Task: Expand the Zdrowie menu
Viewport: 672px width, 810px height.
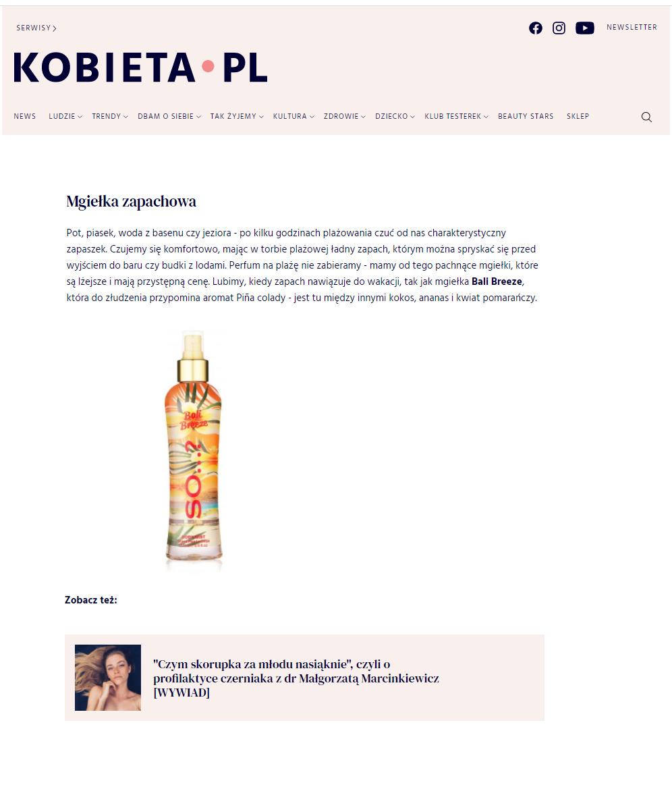Action: point(344,117)
